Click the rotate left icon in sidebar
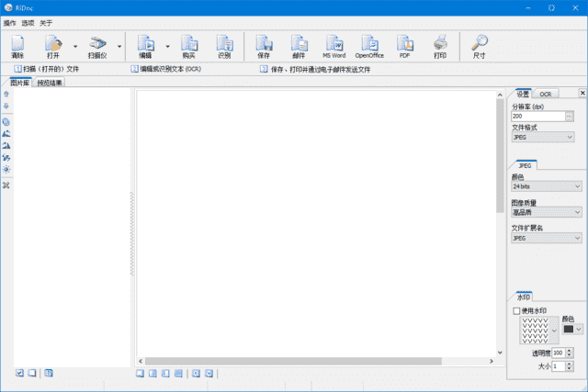 tap(6, 134)
